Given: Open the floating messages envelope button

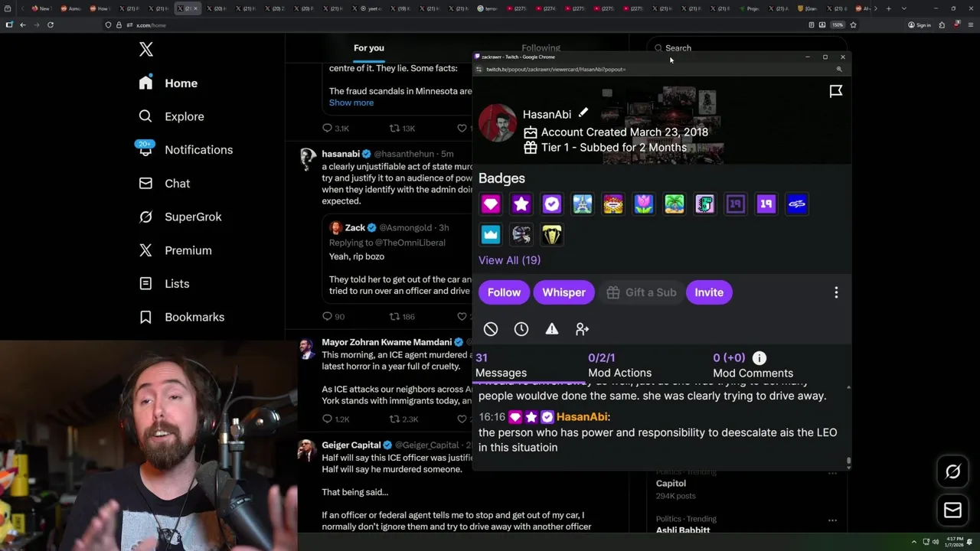Looking at the screenshot, I should point(953,510).
